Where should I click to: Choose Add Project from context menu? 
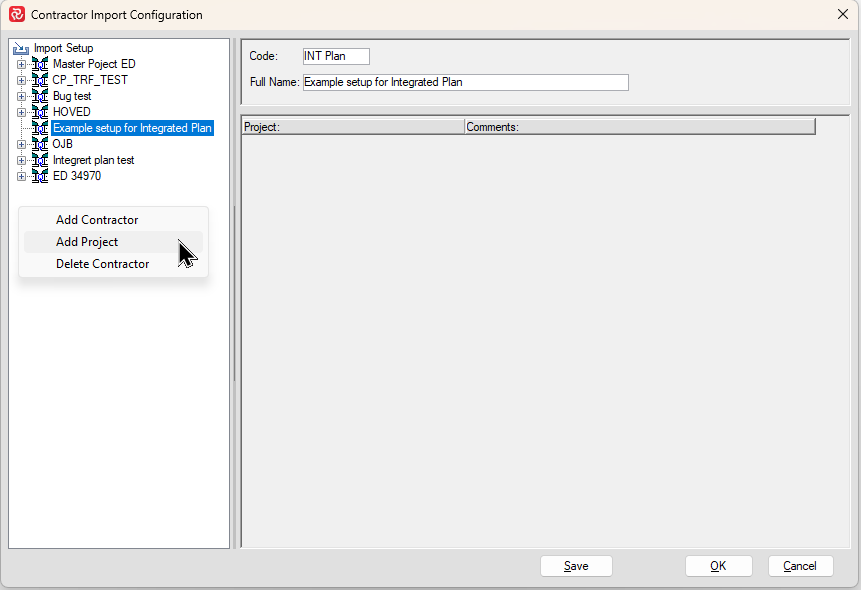point(87,242)
